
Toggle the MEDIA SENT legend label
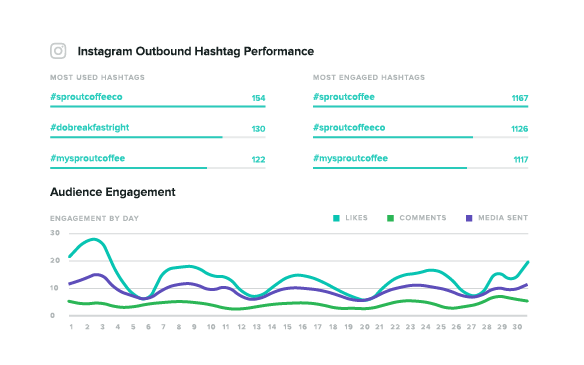coord(503,218)
